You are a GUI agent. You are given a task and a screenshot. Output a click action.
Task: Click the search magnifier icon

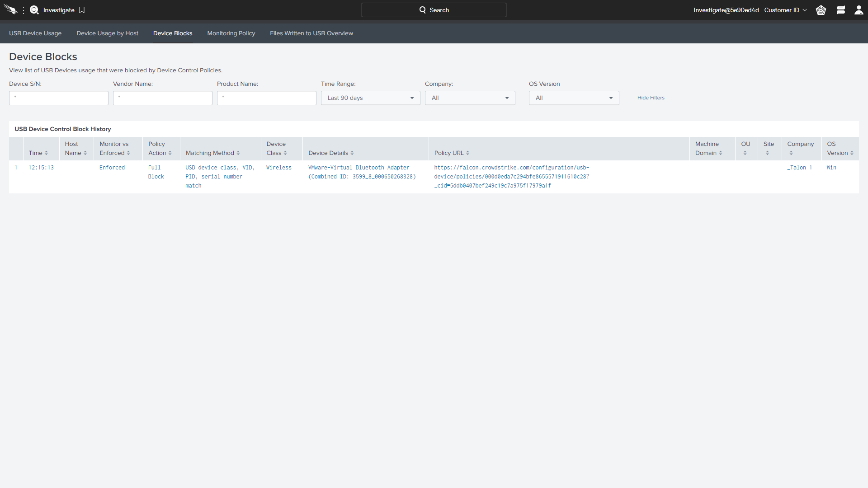pos(423,10)
